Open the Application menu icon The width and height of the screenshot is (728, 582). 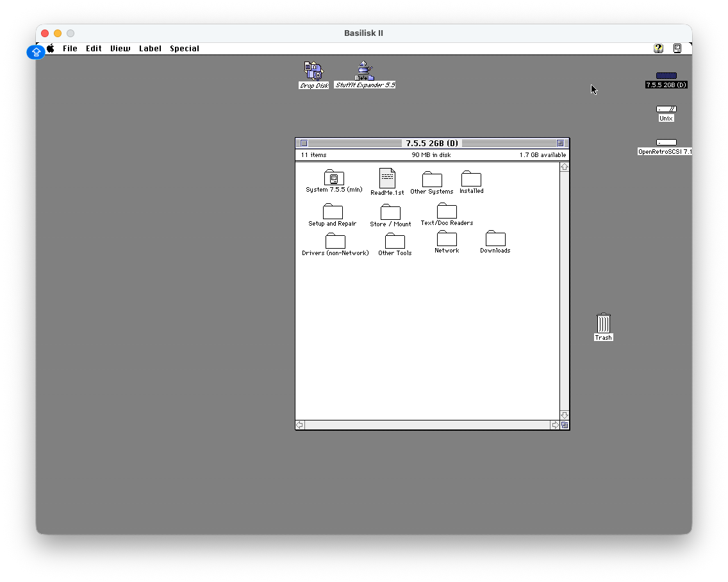point(677,48)
